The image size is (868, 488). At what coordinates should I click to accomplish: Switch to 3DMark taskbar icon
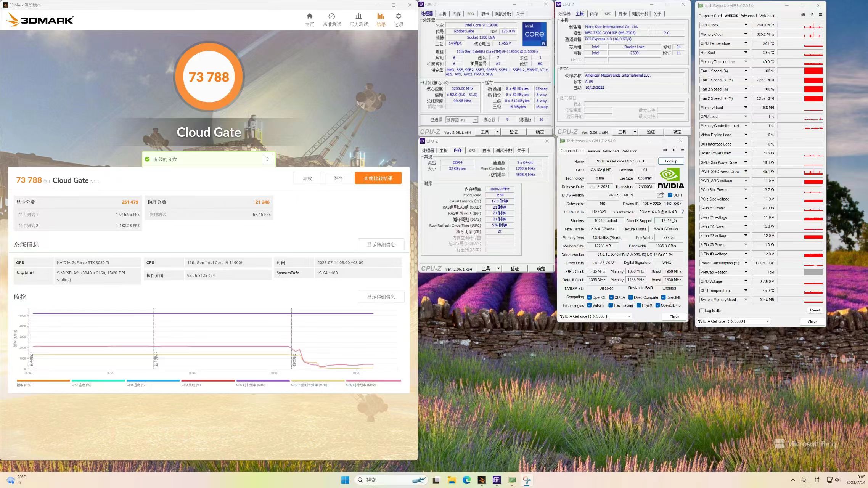(482, 480)
